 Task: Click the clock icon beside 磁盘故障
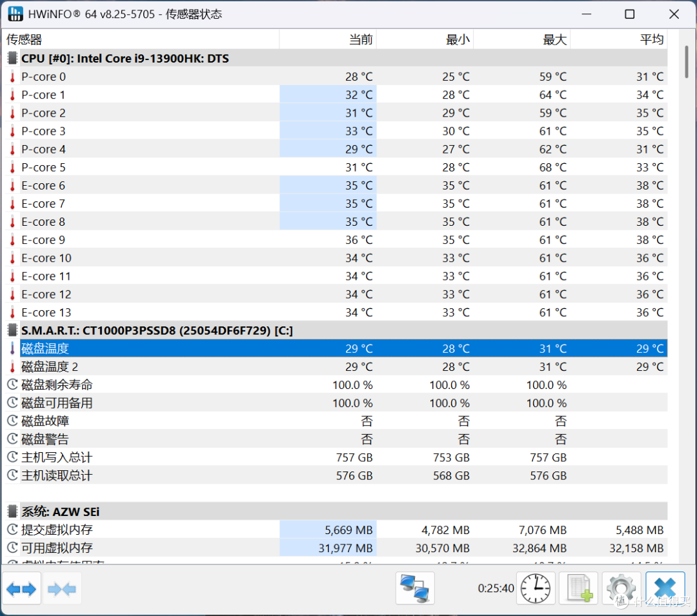point(12,421)
